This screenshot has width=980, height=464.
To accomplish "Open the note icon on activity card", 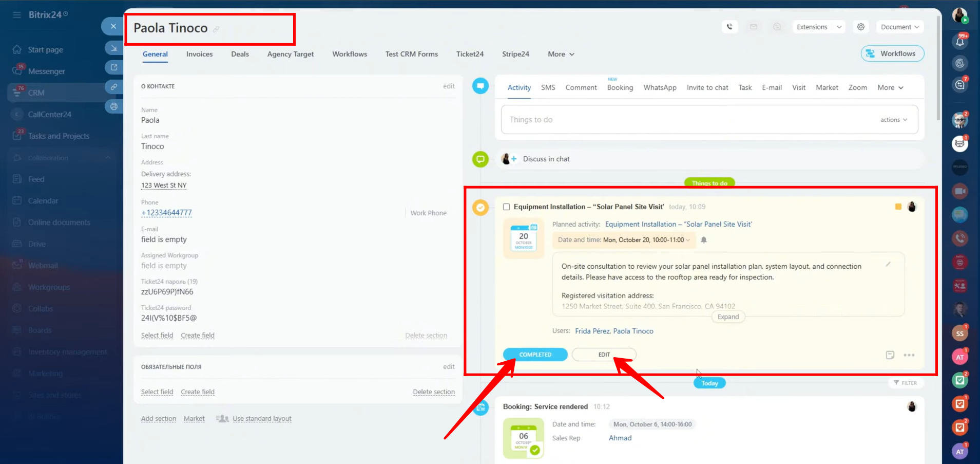I will click(890, 355).
